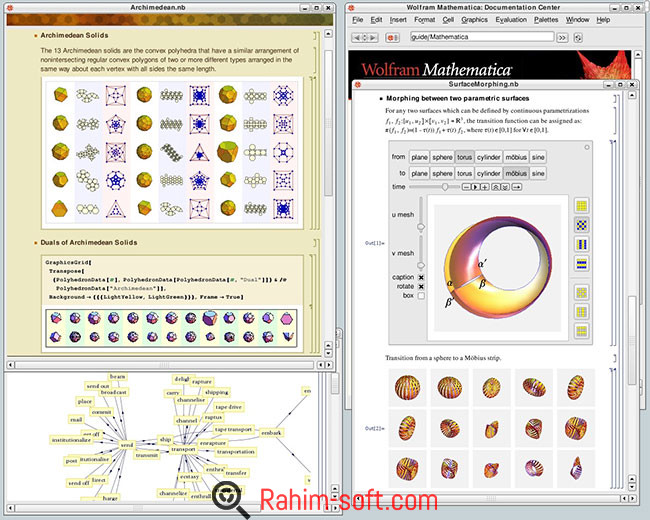
Task: Click the last thumbnail in first morph row
Action: (x=576, y=387)
